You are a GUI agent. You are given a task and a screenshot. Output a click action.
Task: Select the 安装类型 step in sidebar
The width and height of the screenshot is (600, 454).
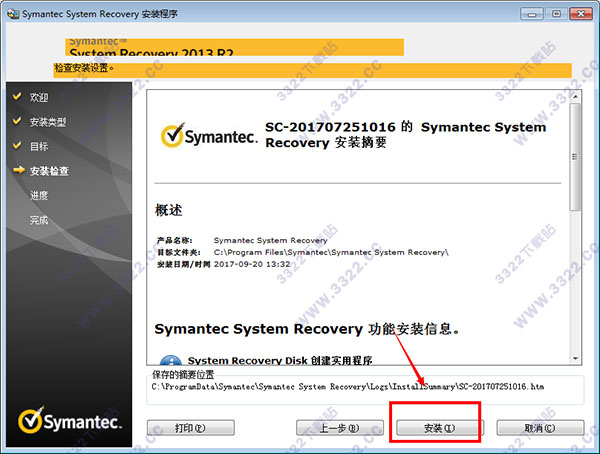48,122
